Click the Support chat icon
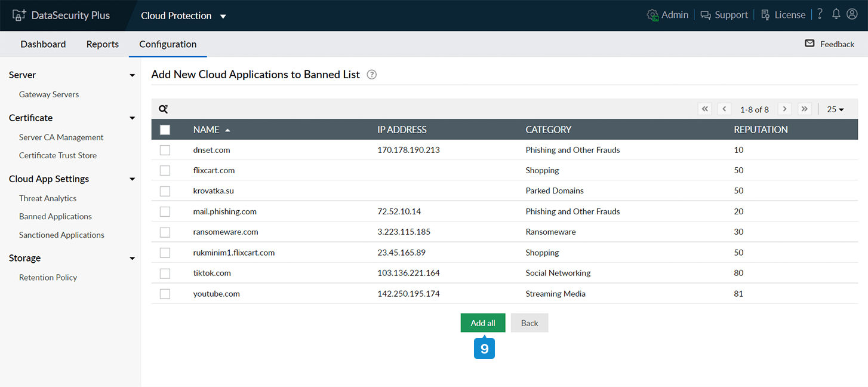Viewport: 868px width, 387px height. pyautogui.click(x=706, y=16)
